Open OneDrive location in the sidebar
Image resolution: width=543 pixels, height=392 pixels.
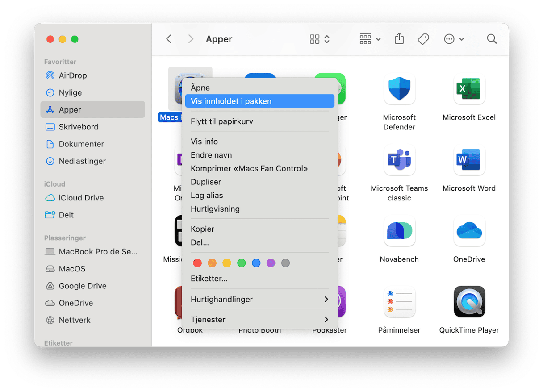[x=92, y=303]
